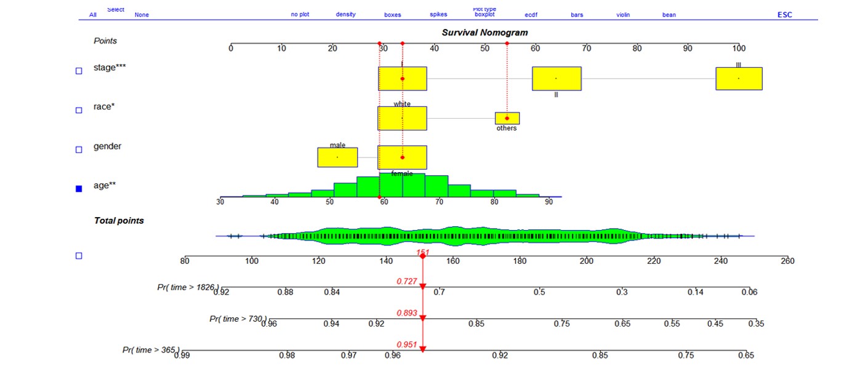Uncheck the filled age variable checkbox
This screenshot has width=868, height=369.
pyautogui.click(x=78, y=189)
